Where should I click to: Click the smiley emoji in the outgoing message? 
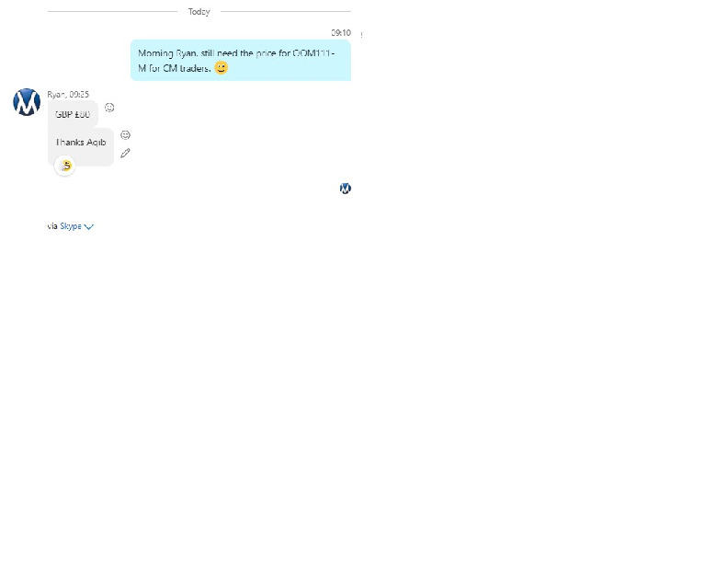coord(222,67)
